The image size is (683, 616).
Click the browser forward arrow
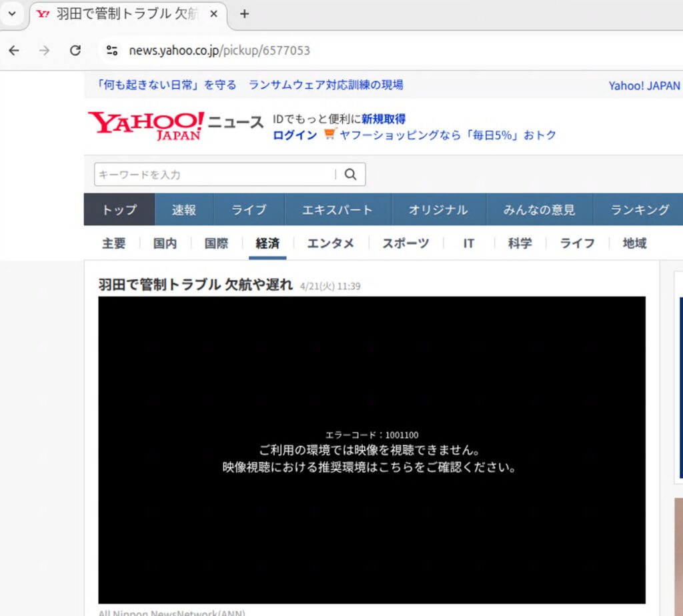coord(45,51)
